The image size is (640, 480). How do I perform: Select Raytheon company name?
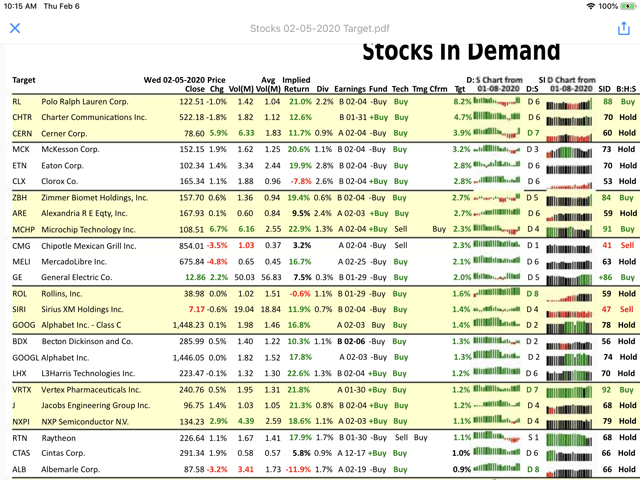click(x=58, y=438)
